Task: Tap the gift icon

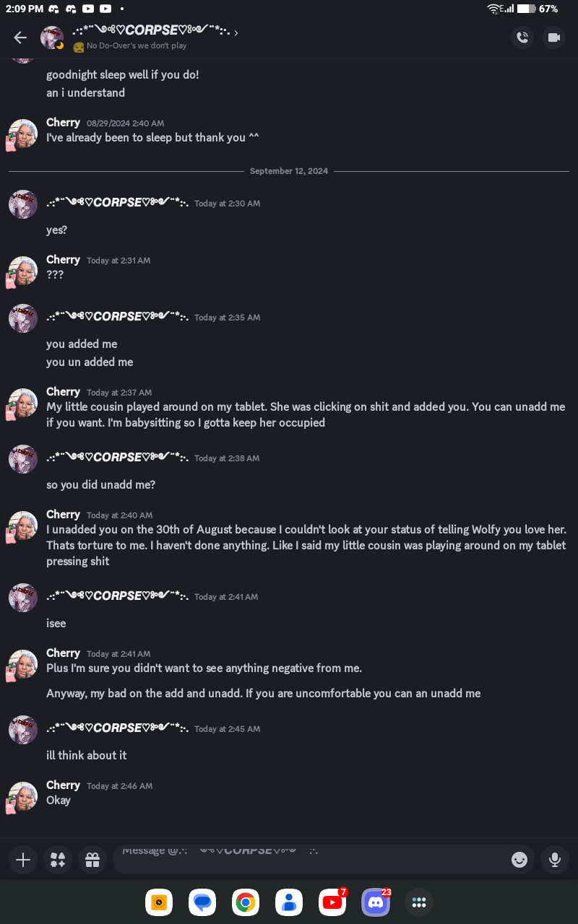Action: tap(92, 860)
